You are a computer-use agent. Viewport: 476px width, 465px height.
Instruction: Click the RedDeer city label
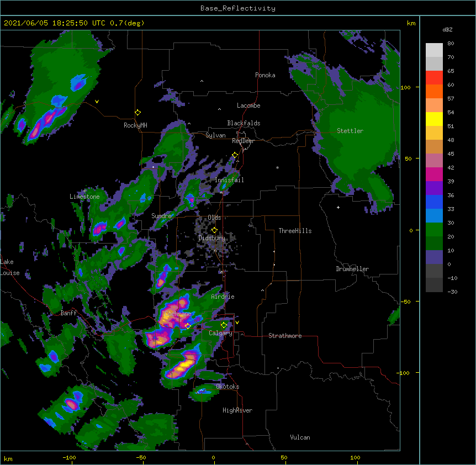(x=243, y=141)
